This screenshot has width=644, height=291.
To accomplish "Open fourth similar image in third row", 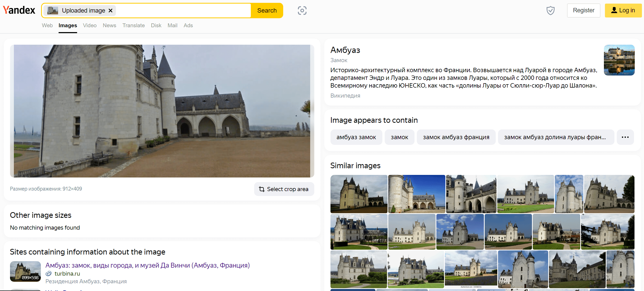I will click(523, 269).
